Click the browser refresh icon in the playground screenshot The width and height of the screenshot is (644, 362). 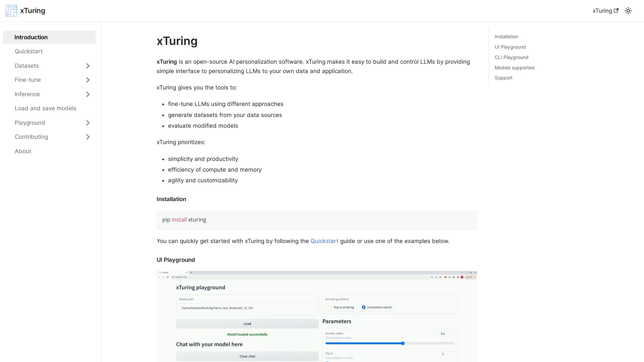[x=168, y=277]
